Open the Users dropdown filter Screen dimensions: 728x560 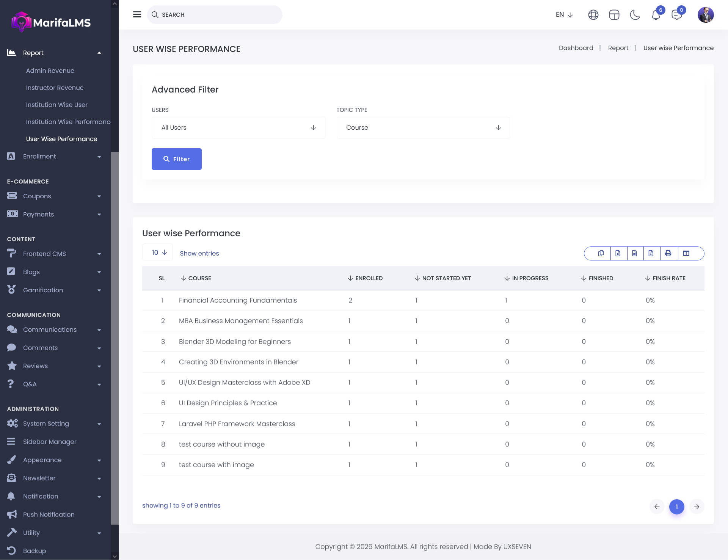238,128
